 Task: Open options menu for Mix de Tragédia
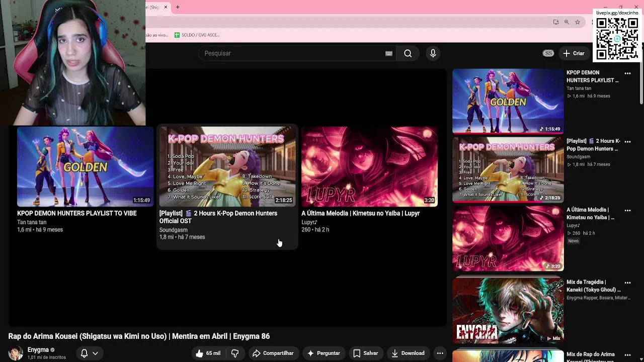tap(627, 283)
